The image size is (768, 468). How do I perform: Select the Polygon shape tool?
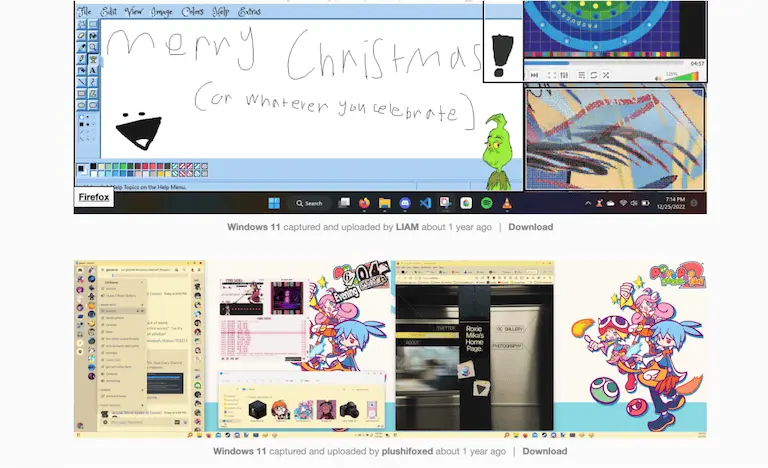pos(93,94)
